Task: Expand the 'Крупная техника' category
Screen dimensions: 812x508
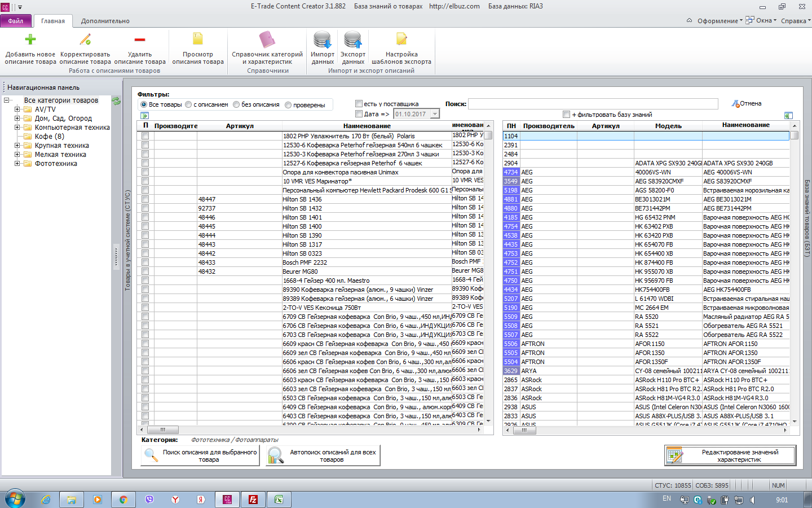Action: coord(17,146)
